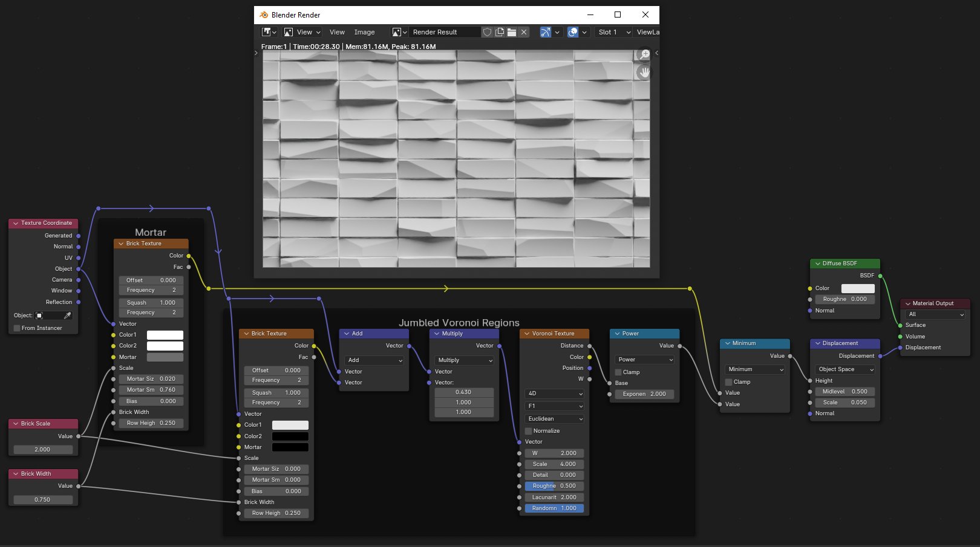Enable Clamp on the Power node
This screenshot has height=547, width=980.
[x=618, y=372]
